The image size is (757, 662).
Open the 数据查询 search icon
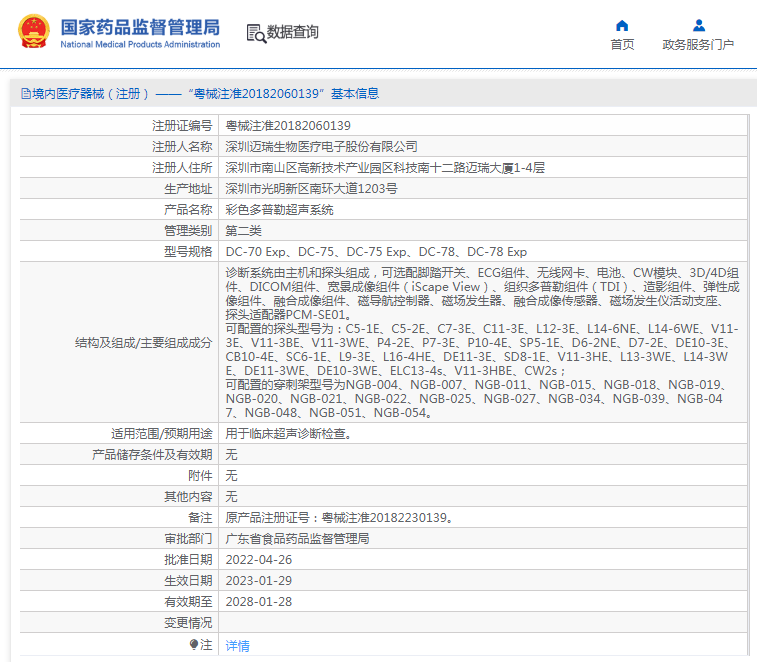256,33
